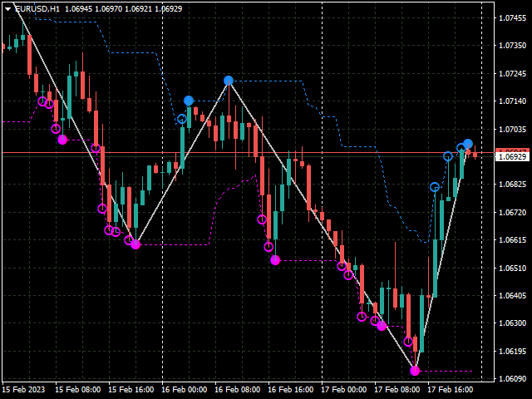Click the 1.06825 price axis label
Screen dimensions: 532x399
[512, 185]
